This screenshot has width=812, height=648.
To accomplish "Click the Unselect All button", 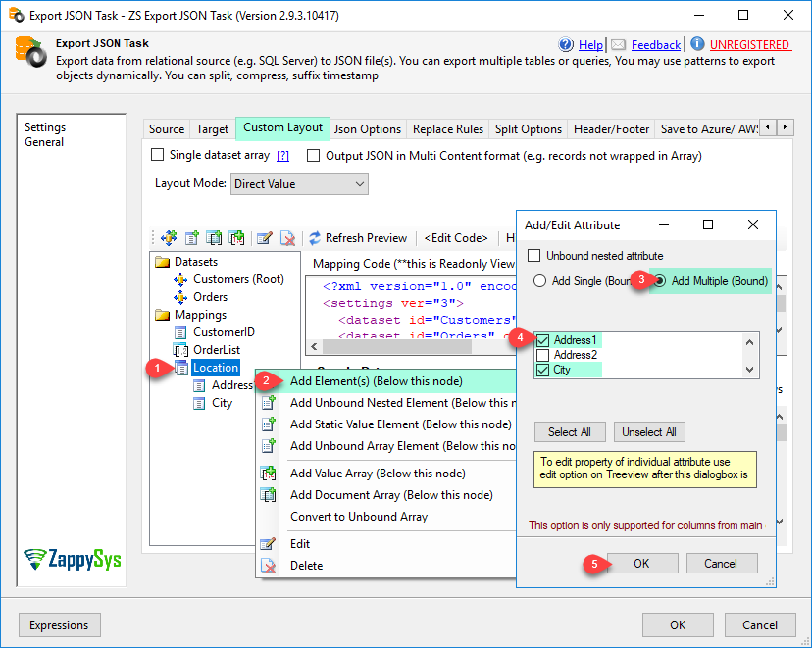I will click(649, 432).
